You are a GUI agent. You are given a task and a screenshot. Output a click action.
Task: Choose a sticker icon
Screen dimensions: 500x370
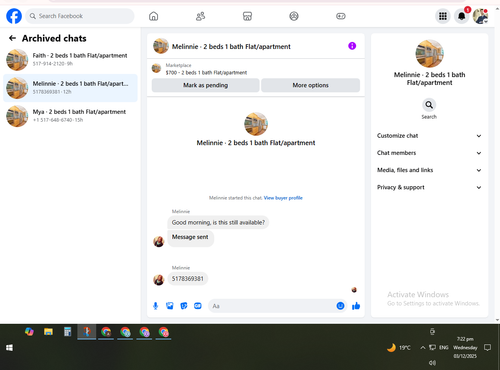point(184,306)
